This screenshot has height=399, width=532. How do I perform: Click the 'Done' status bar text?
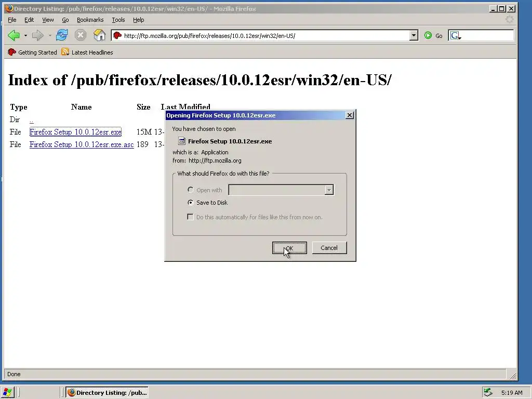coord(14,374)
